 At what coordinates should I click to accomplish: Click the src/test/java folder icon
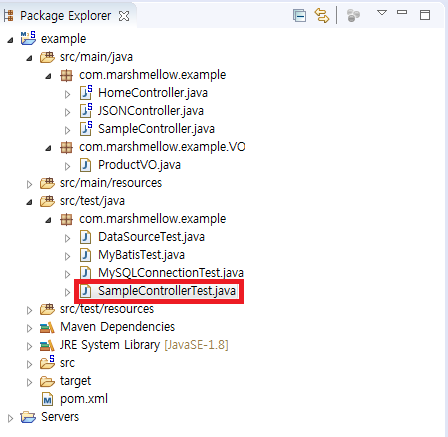pos(47,201)
